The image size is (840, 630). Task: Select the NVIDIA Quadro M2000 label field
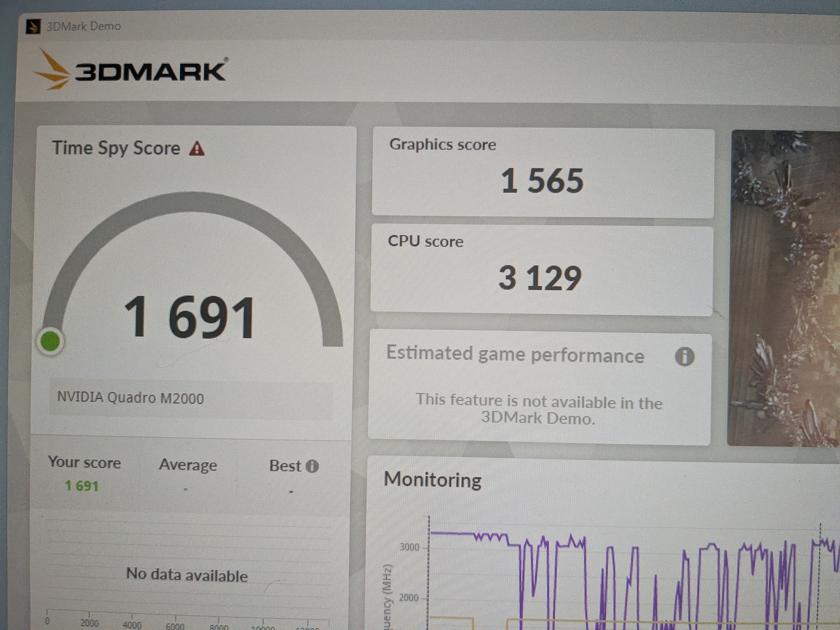(x=130, y=398)
